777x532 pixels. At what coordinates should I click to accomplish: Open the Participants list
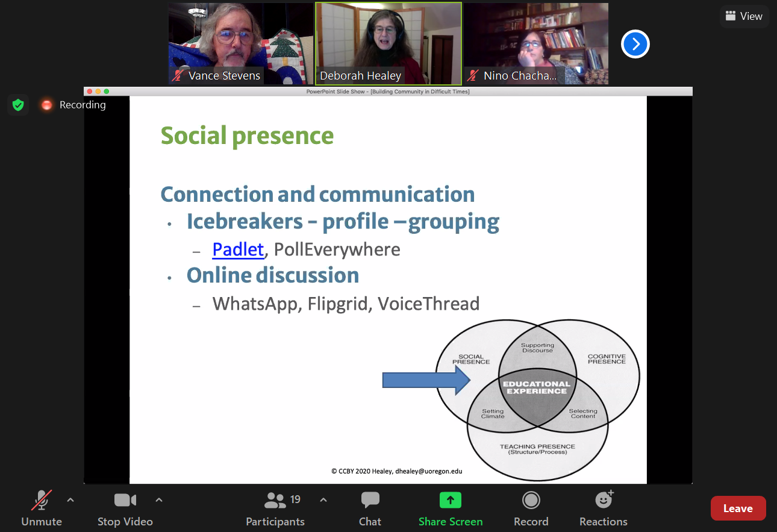pos(275,508)
